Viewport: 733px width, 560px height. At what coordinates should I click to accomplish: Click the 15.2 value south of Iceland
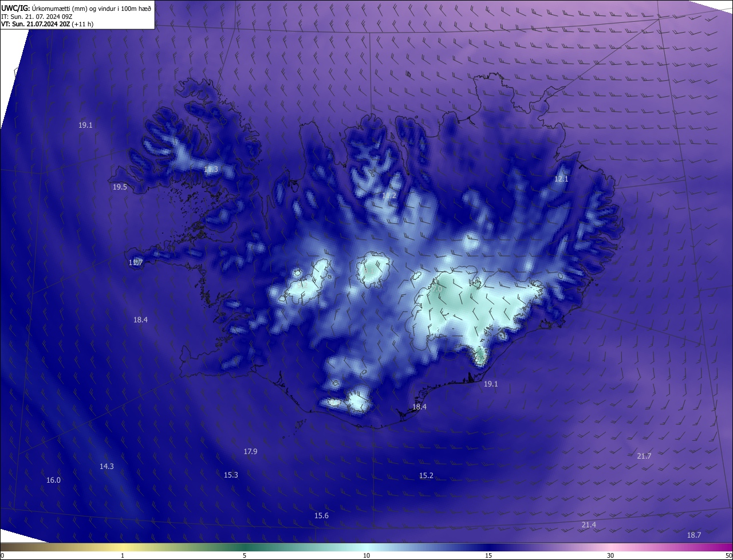pos(426,475)
